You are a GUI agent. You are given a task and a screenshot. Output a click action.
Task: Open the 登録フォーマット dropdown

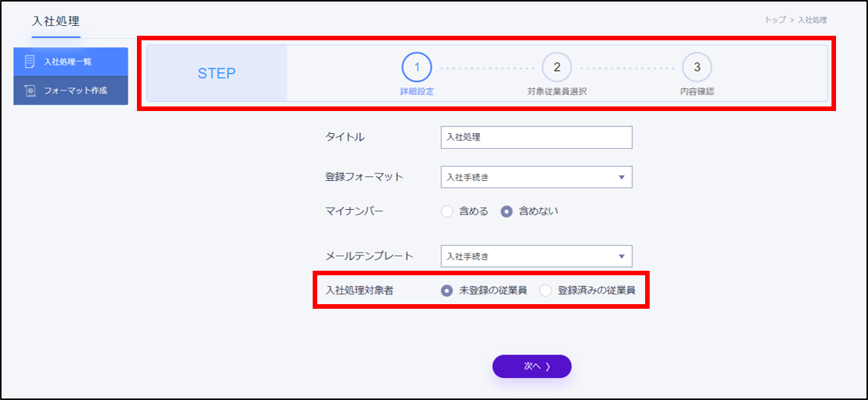(x=536, y=177)
